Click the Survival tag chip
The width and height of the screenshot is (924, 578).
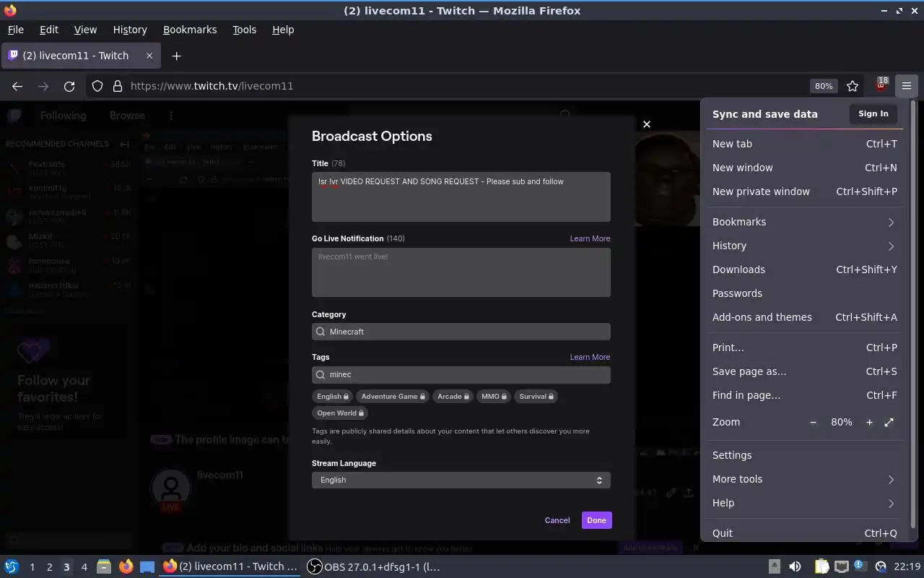pos(536,396)
